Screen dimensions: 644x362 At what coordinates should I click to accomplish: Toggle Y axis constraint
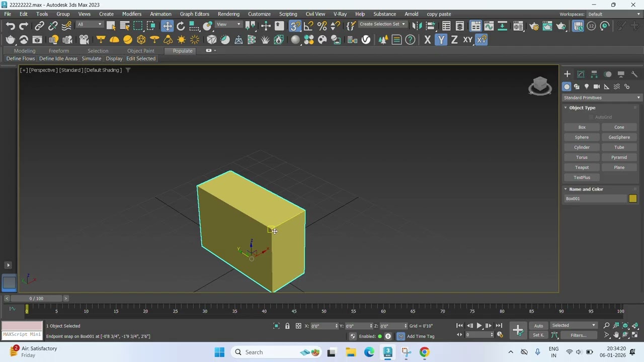click(x=441, y=40)
